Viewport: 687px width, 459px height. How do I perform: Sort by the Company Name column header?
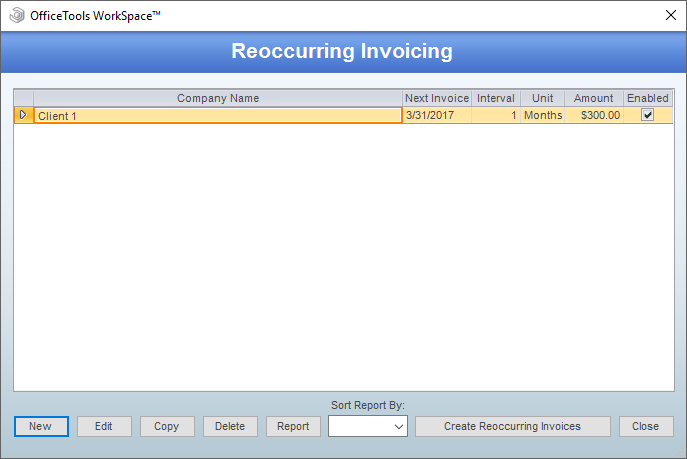(218, 98)
